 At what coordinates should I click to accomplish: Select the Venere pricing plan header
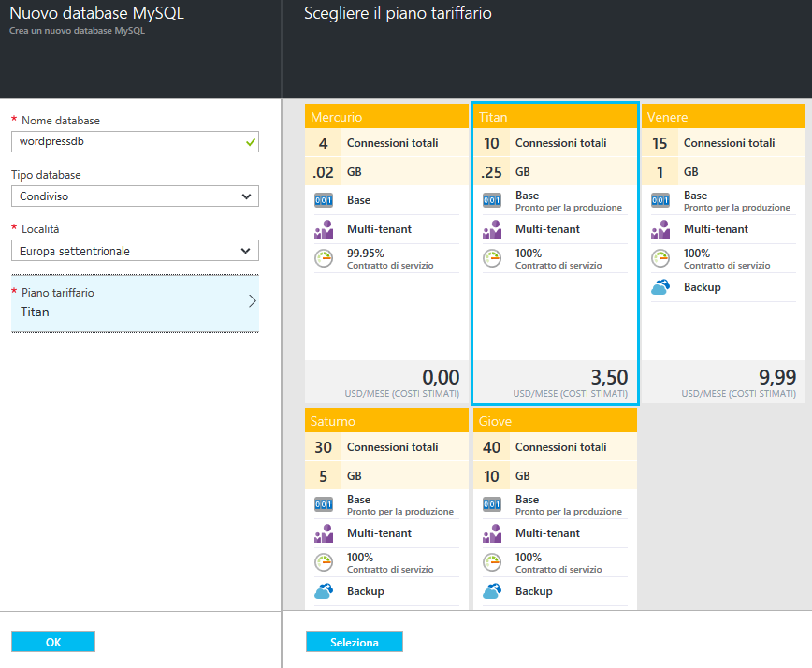pyautogui.click(x=722, y=117)
